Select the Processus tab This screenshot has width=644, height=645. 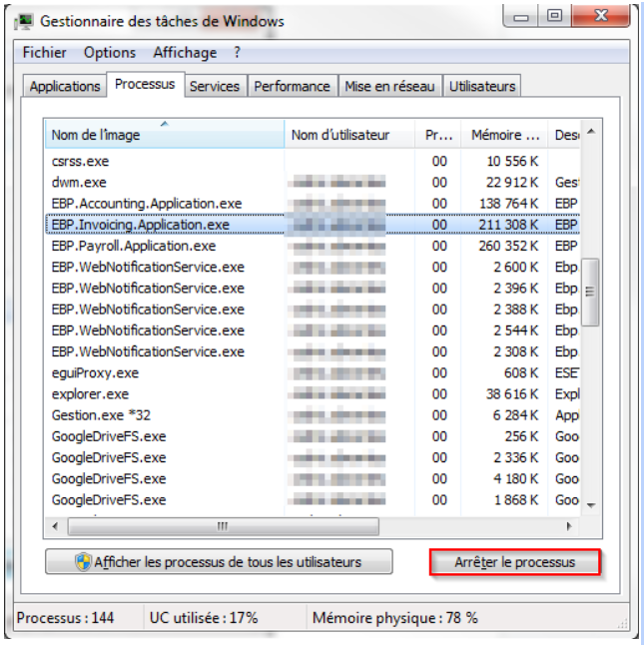(x=145, y=84)
